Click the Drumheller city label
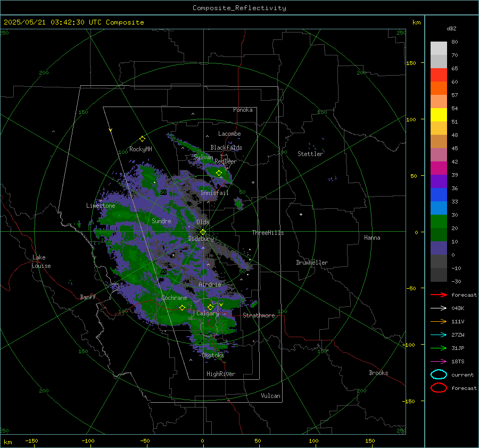479x448 pixels. click(312, 263)
